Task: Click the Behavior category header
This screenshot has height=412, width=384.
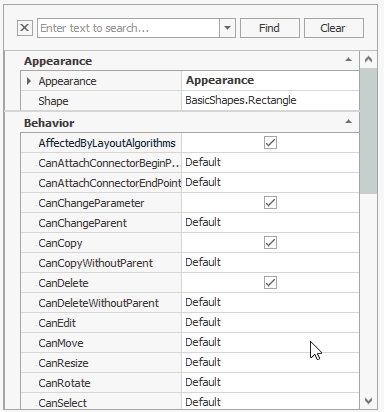Action: point(182,123)
